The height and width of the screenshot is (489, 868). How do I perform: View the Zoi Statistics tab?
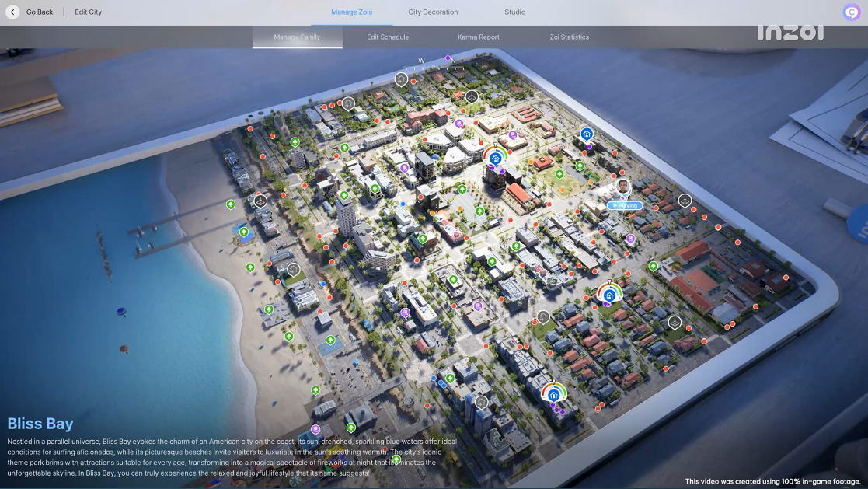[568, 37]
